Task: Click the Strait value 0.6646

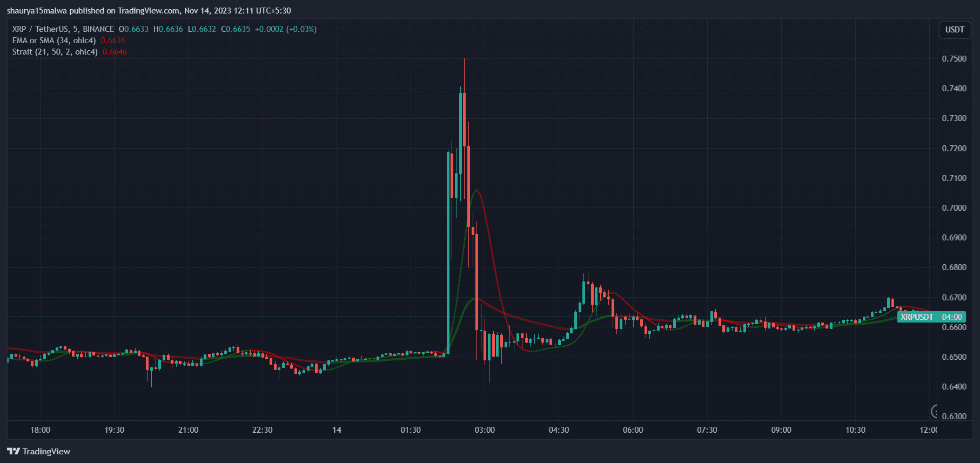Action: click(115, 52)
